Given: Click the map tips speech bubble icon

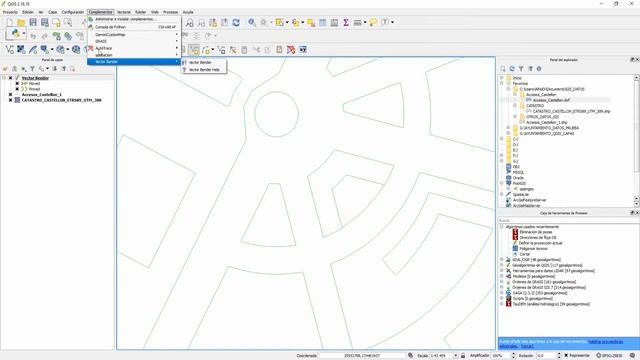Looking at the screenshot, I should [x=373, y=23].
